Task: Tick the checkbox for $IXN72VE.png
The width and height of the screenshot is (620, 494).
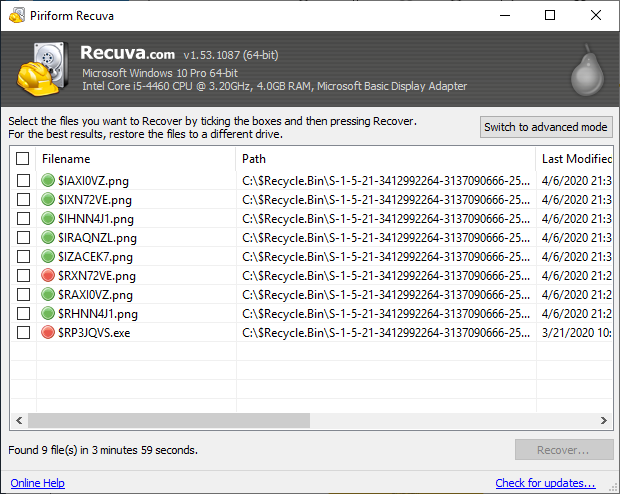Action: [x=23, y=200]
